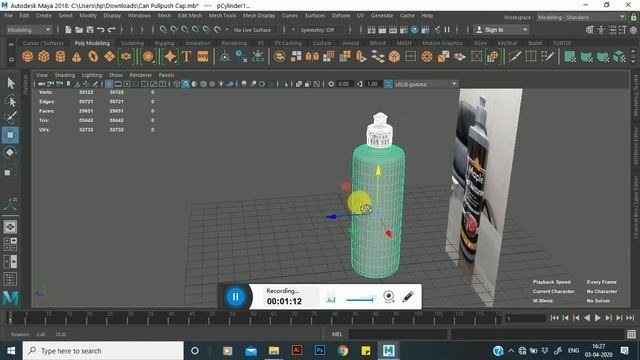Viewport: 640px width, 360px height.
Task: Create a polygon torus from the shelf
Action: pyautogui.click(x=93, y=56)
